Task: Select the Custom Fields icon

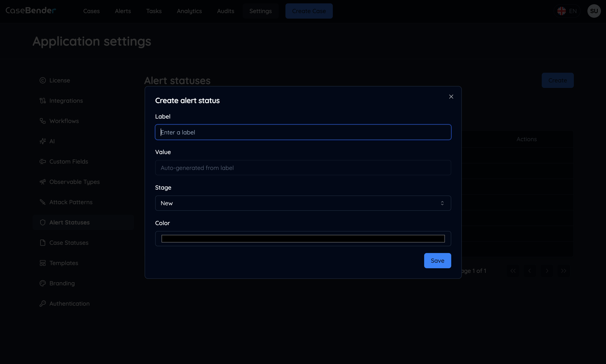Action: click(x=43, y=161)
